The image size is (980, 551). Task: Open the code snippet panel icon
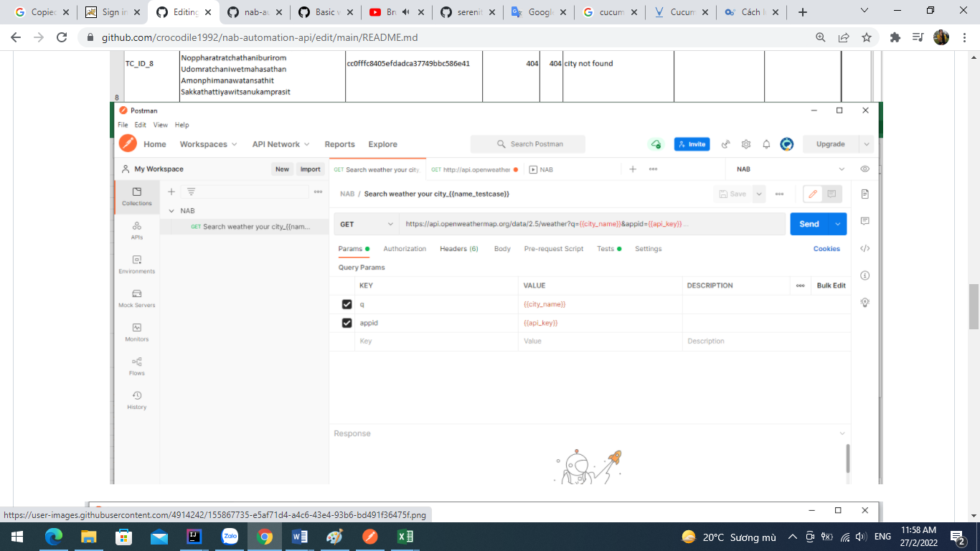pos(865,248)
